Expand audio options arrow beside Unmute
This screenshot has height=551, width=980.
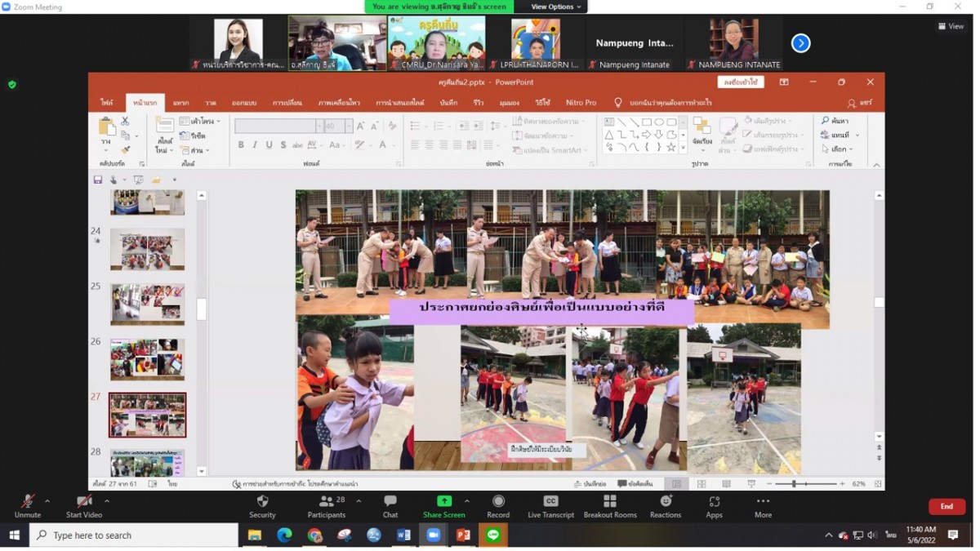click(x=47, y=501)
